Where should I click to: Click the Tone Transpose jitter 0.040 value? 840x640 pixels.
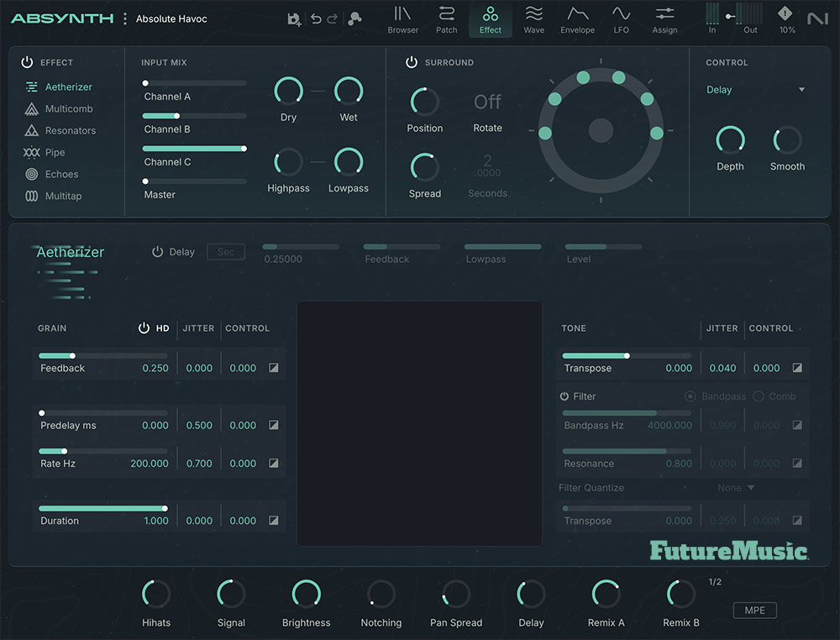click(722, 368)
